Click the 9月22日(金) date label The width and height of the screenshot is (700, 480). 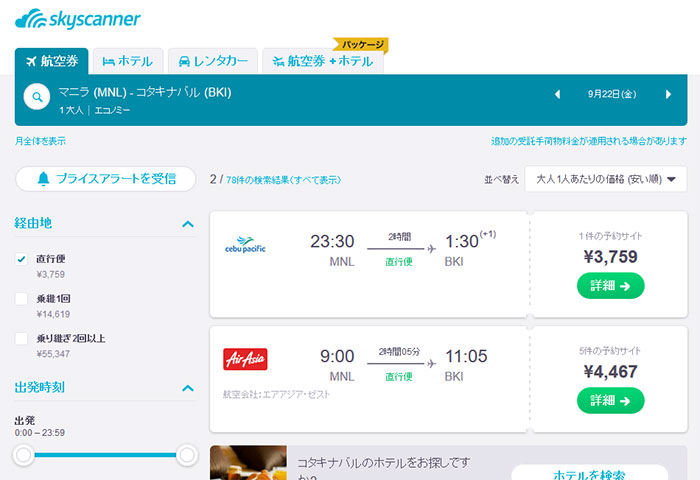tap(612, 94)
